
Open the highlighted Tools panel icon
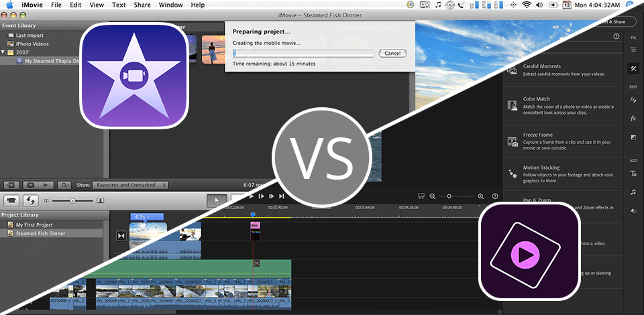633,68
